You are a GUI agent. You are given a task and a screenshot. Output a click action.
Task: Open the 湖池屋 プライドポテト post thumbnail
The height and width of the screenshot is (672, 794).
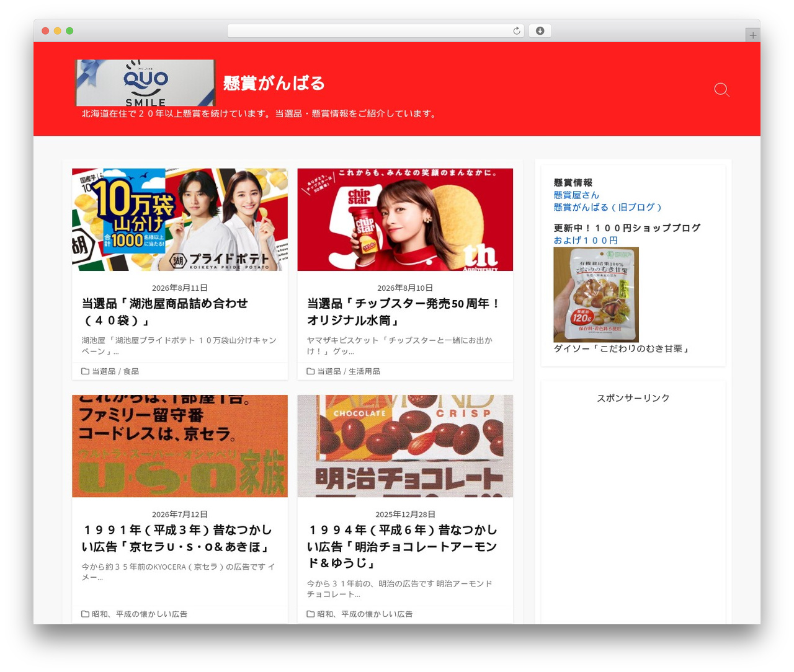point(180,219)
